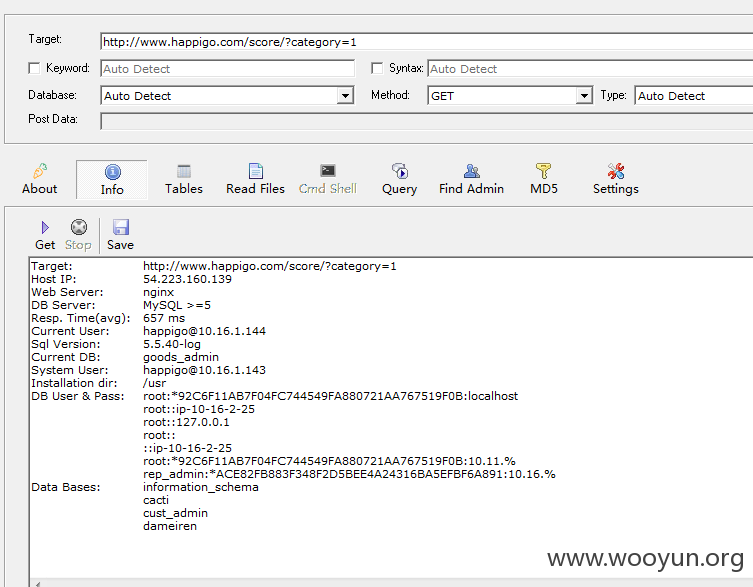Select the DB Server value MySQL >=5
This screenshot has width=753, height=587.
click(x=177, y=305)
